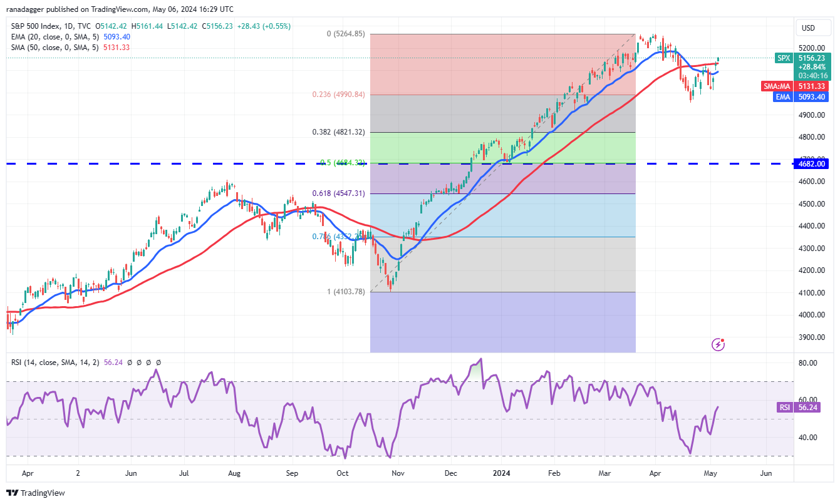Click the Nov label on time axis

pyautogui.click(x=398, y=474)
